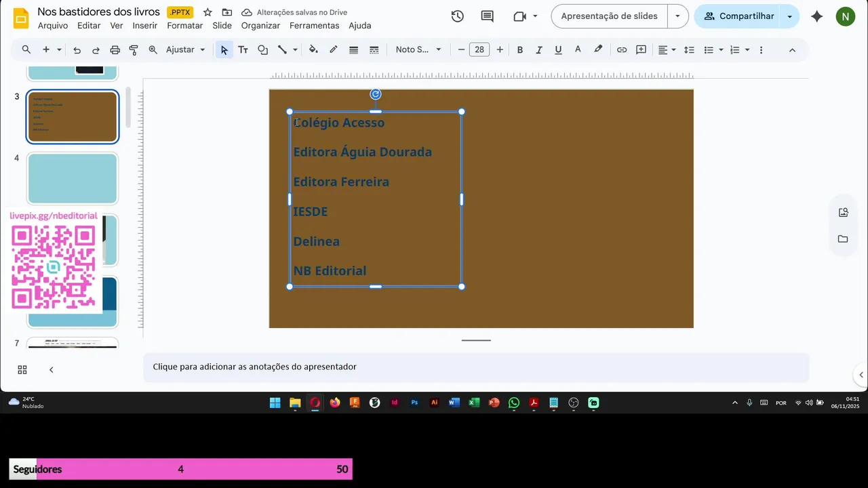Add a comment from the toolbar
Image resolution: width=868 pixels, height=488 pixels.
[641, 49]
